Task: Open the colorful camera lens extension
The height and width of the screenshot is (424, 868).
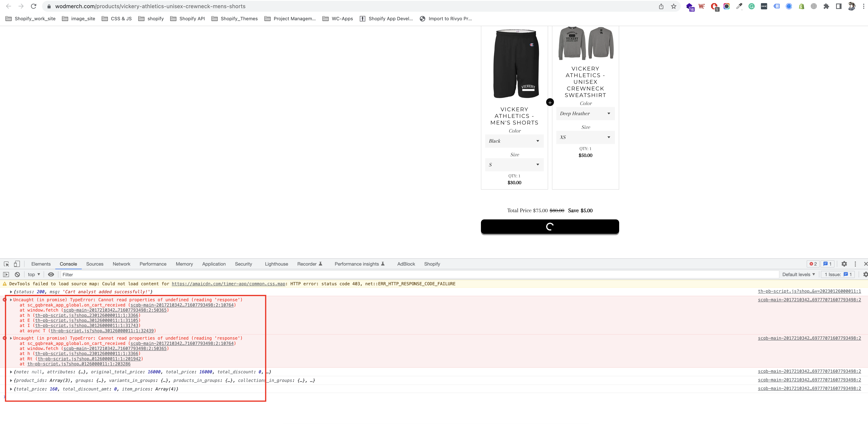Action: click(726, 6)
